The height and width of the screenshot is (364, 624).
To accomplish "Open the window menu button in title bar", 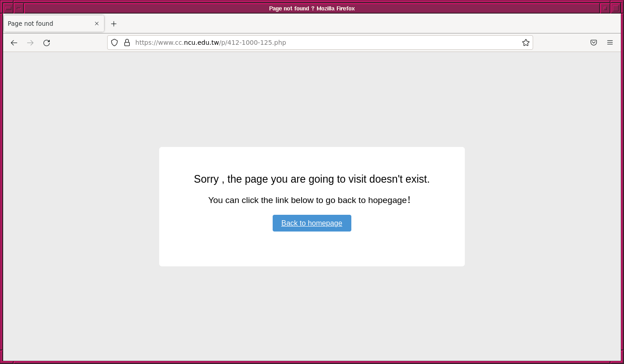I will point(8,8).
